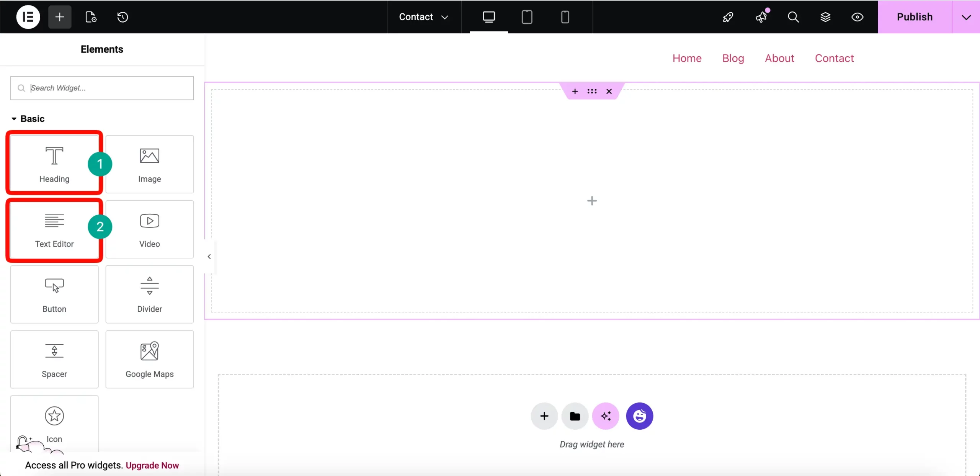Screen dimensions: 980x476
Task: Navigate to the Blog menu item
Action: [733, 58]
